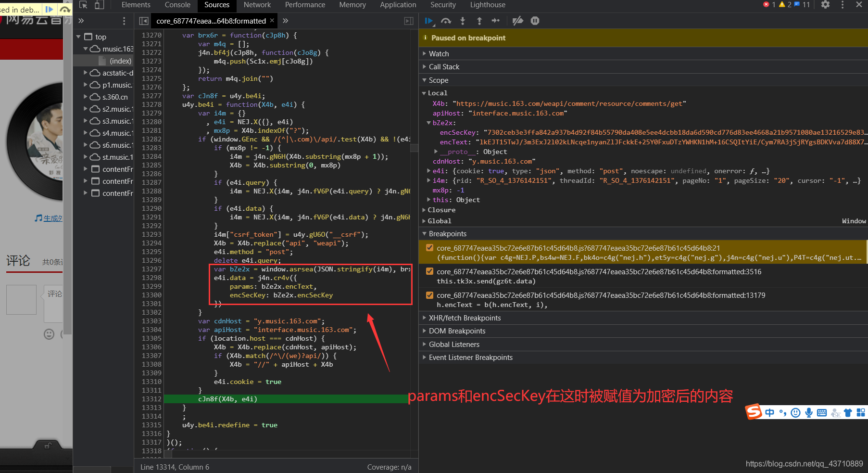Click the warning count indicator
Screen dimensions: 868x473
pos(785,5)
